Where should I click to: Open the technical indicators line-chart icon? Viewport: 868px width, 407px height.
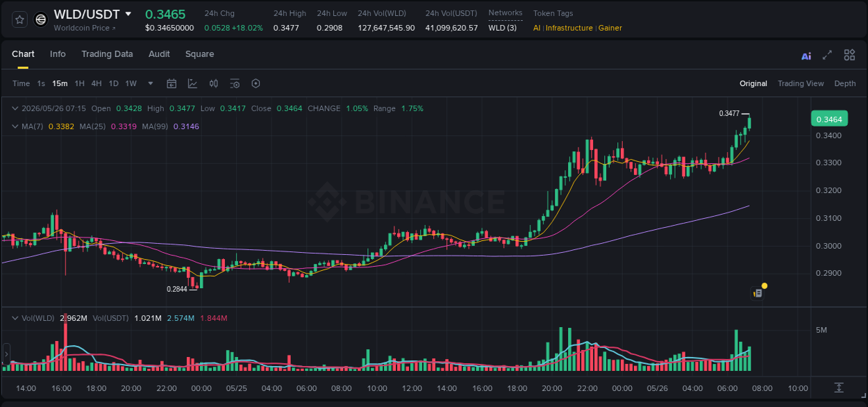click(x=192, y=83)
